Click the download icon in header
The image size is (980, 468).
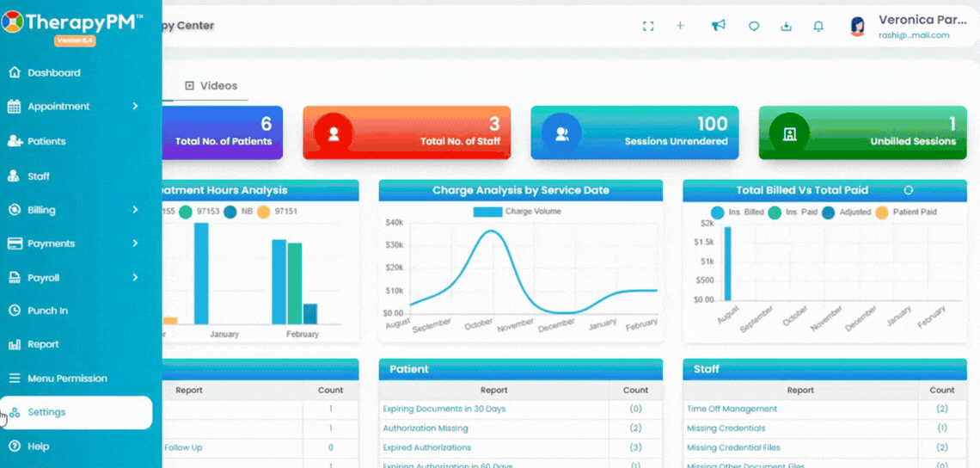pyautogui.click(x=787, y=26)
